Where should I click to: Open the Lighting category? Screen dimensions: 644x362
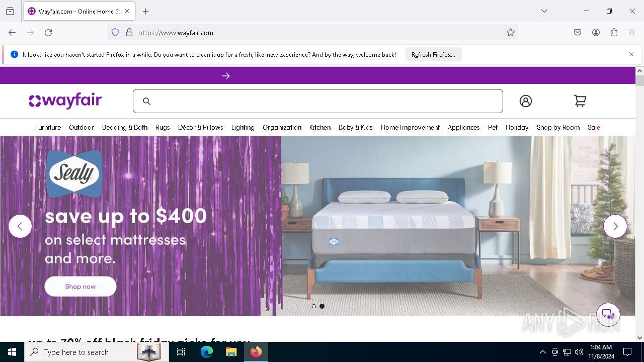pyautogui.click(x=243, y=127)
